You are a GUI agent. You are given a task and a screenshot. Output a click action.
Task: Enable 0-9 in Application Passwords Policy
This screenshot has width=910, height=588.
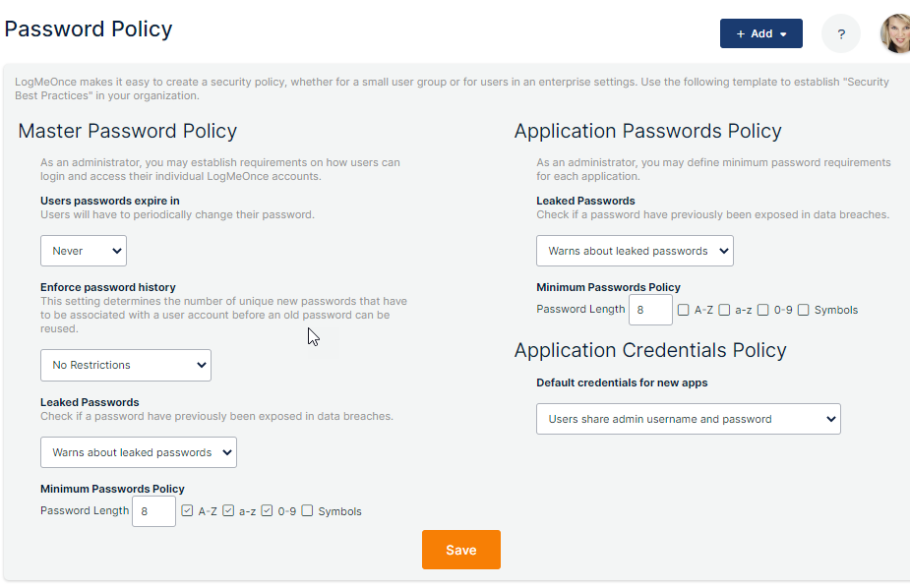click(x=763, y=311)
